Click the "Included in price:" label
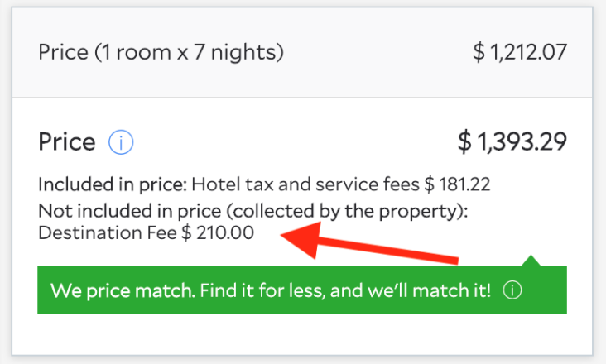Screen dimensions: 606x364 pos(113,184)
